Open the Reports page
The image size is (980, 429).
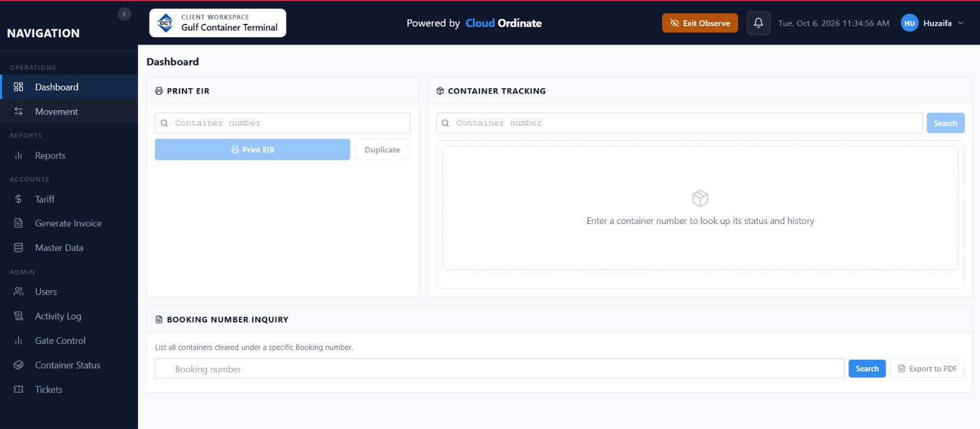pos(69,155)
